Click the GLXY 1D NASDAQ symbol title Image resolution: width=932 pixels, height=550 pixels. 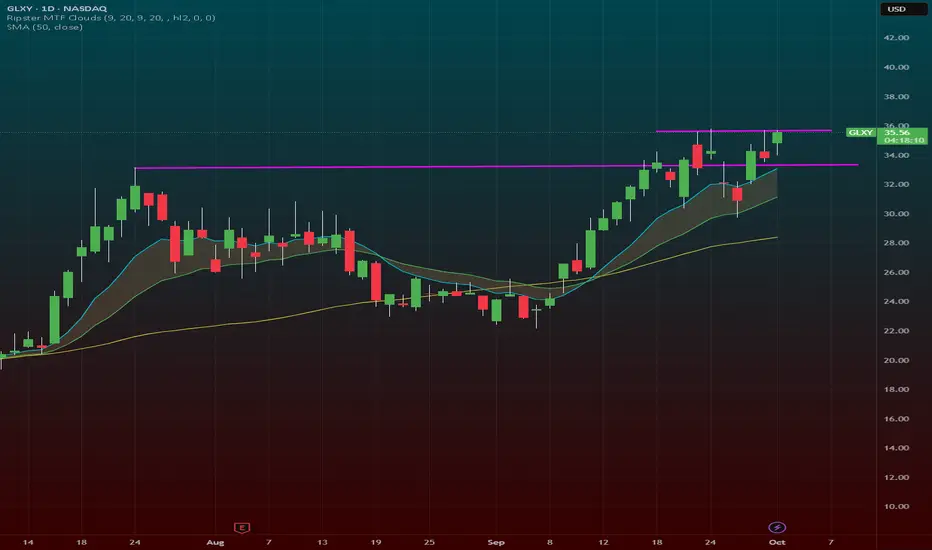(x=57, y=8)
